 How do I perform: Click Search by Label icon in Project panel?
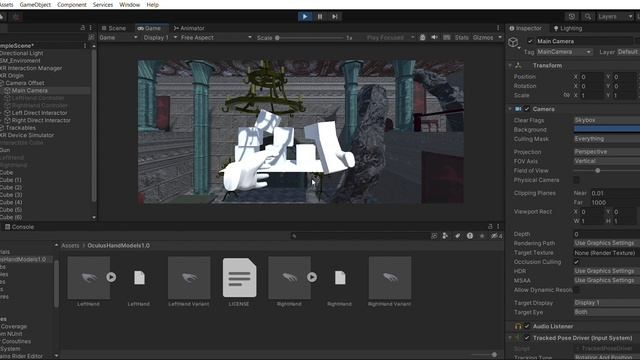pyautogui.click(x=458, y=236)
